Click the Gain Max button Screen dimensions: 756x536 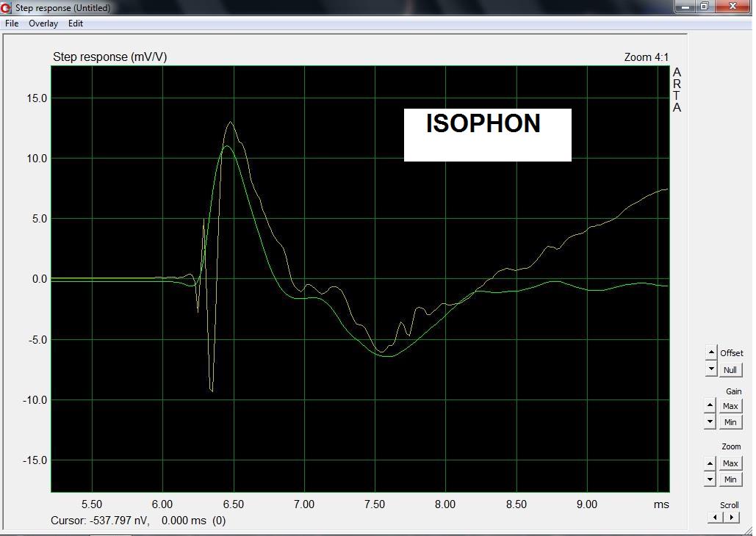click(730, 406)
